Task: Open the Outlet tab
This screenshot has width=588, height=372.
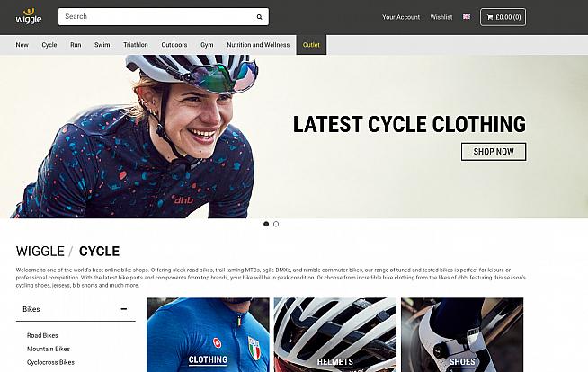Action: tap(311, 45)
